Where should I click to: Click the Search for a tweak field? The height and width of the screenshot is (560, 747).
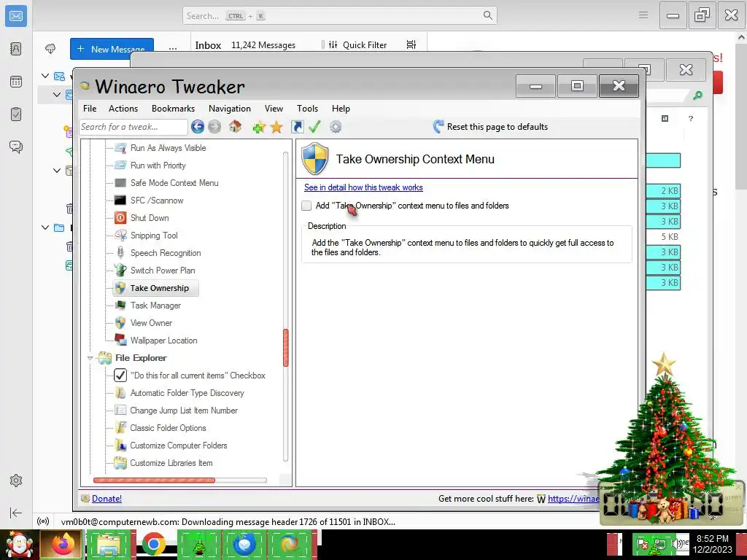click(x=133, y=127)
